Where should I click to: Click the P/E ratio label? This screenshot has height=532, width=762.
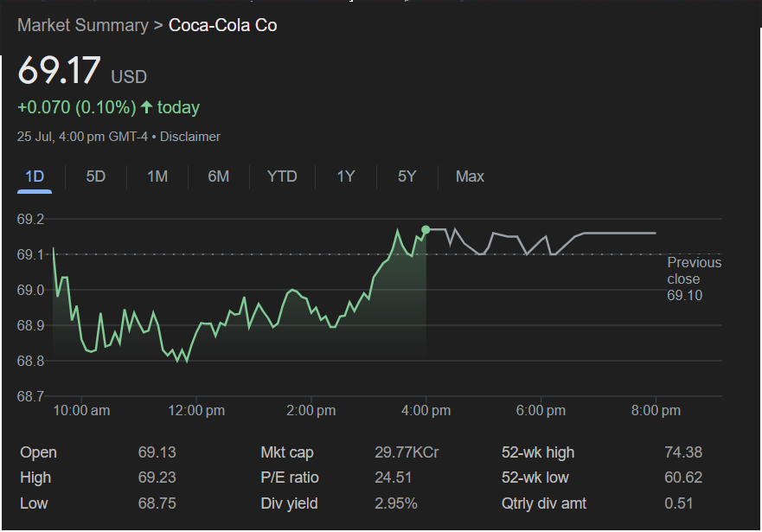click(x=290, y=478)
